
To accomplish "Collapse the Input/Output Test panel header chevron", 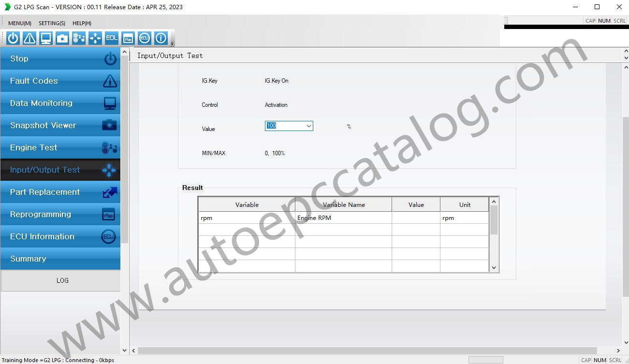I will [626, 53].
